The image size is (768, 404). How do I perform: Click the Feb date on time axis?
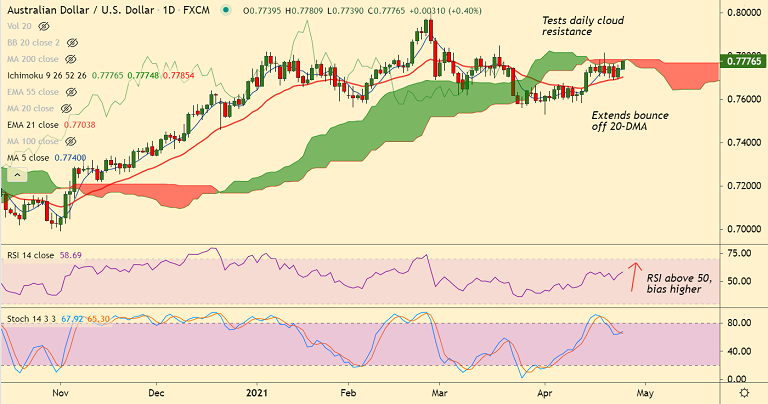point(348,393)
